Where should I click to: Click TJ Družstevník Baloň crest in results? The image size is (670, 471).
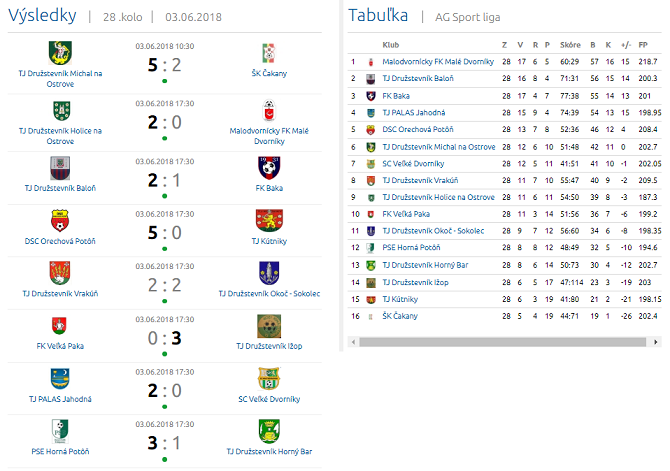(x=60, y=168)
